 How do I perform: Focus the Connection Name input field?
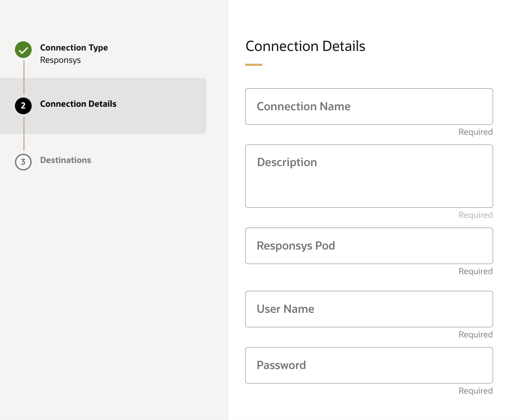[x=369, y=107]
